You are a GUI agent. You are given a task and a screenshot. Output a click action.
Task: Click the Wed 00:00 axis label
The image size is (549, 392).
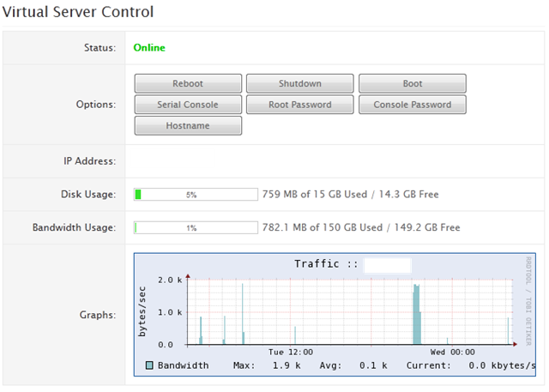pyautogui.click(x=452, y=352)
